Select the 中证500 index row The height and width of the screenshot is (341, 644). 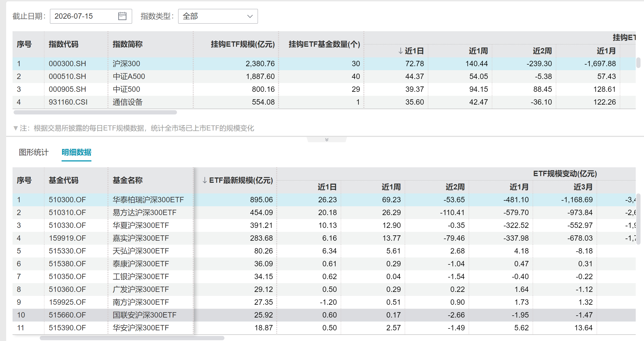coord(324,89)
